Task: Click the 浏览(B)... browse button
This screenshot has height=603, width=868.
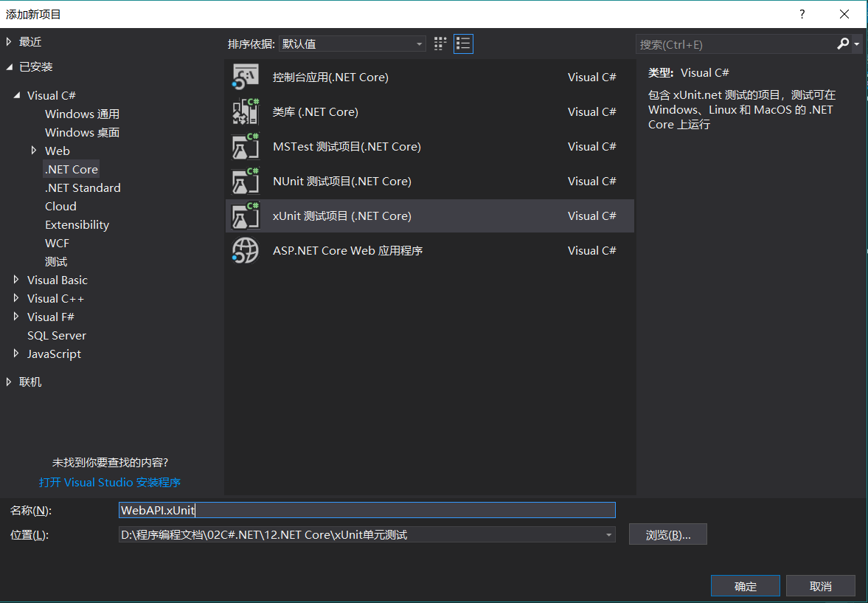Action: (x=667, y=534)
